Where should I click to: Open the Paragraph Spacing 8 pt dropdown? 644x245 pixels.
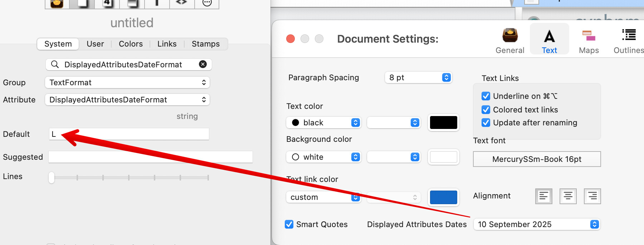coord(418,77)
